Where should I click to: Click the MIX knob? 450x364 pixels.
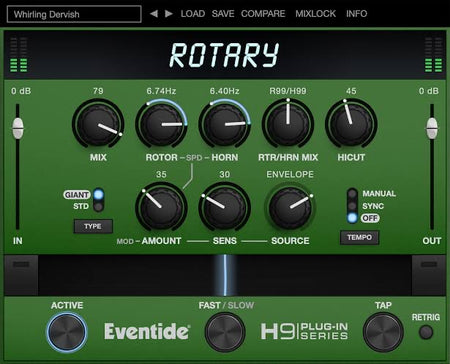pos(98,124)
